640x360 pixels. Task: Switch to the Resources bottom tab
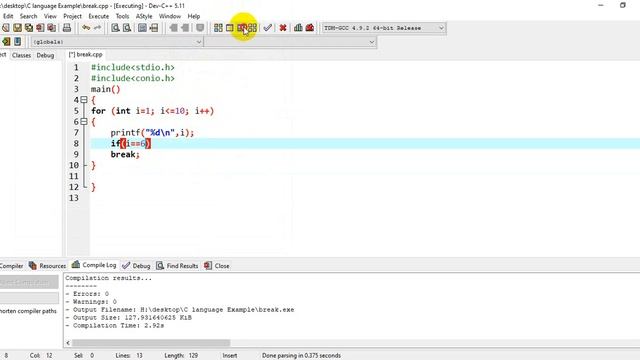pos(47,266)
